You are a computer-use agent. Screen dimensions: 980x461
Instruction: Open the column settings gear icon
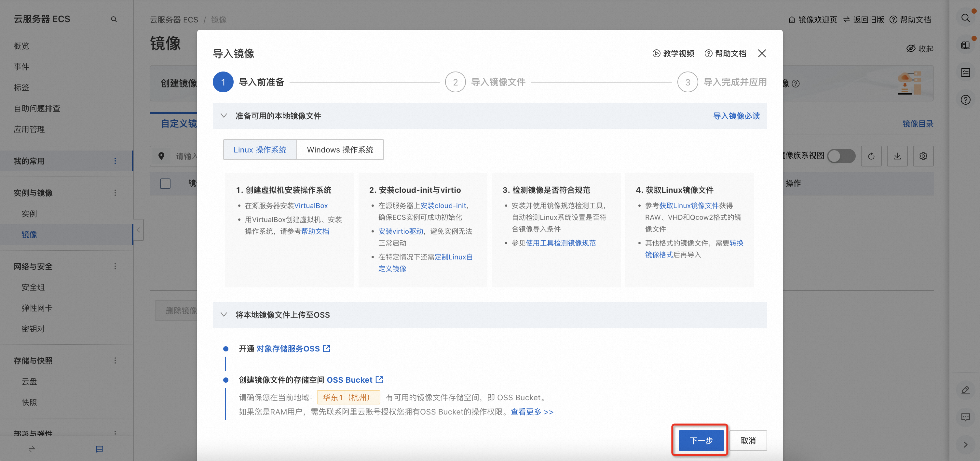click(x=923, y=156)
